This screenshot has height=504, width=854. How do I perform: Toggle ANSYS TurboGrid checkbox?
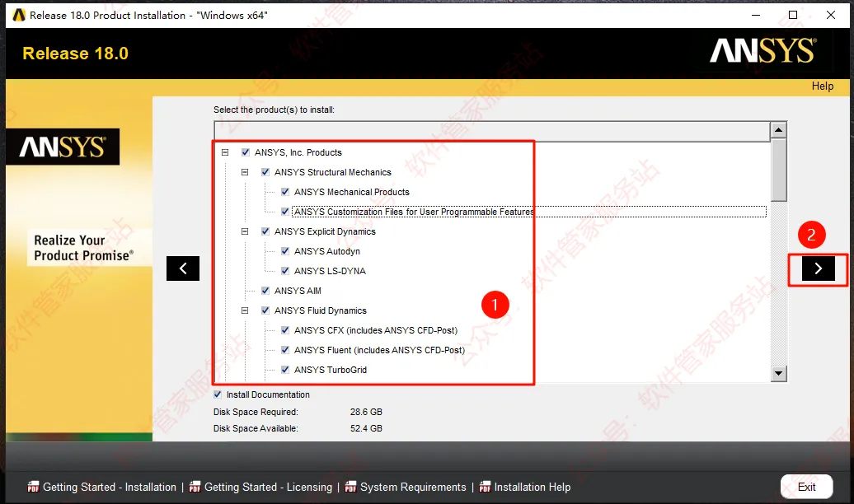pyautogui.click(x=285, y=370)
